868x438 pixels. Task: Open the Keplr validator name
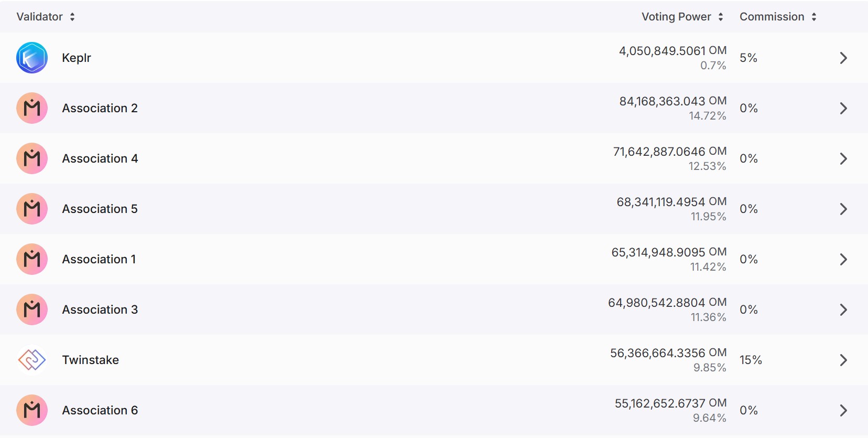pos(77,58)
